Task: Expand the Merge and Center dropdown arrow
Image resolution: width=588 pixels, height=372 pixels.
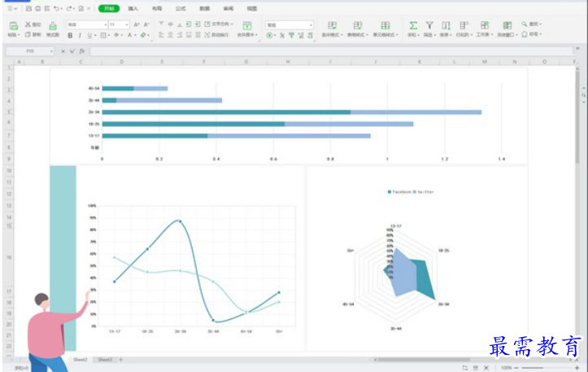Action: click(x=256, y=35)
